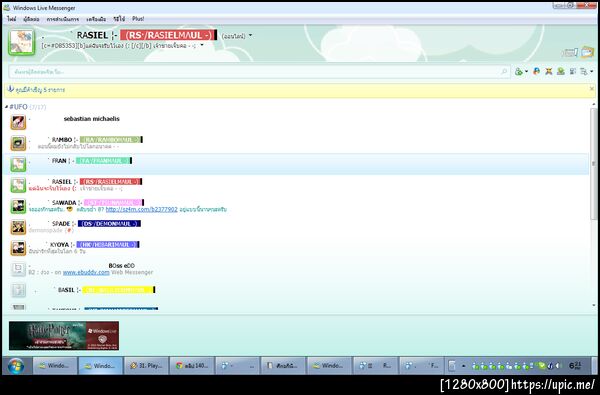Image resolution: width=600 pixels, height=395 pixels.
Task: Click RASIEL contact avatar in list
Action: [x=18, y=185]
